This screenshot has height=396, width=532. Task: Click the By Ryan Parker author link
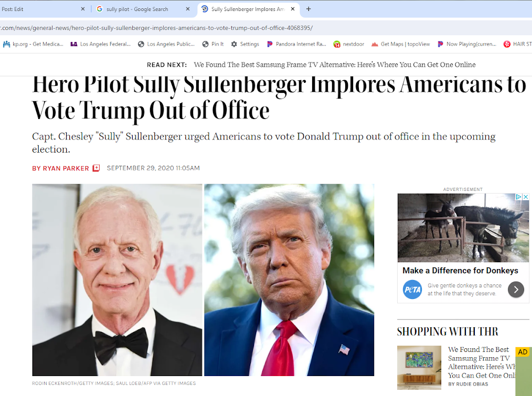tap(60, 168)
